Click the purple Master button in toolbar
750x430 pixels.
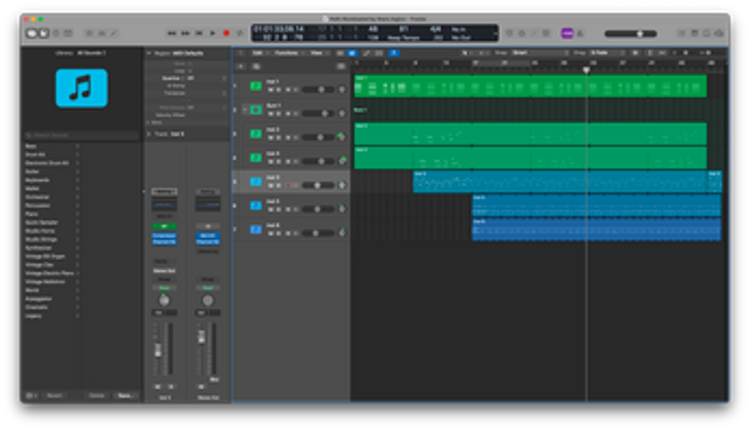tap(568, 33)
